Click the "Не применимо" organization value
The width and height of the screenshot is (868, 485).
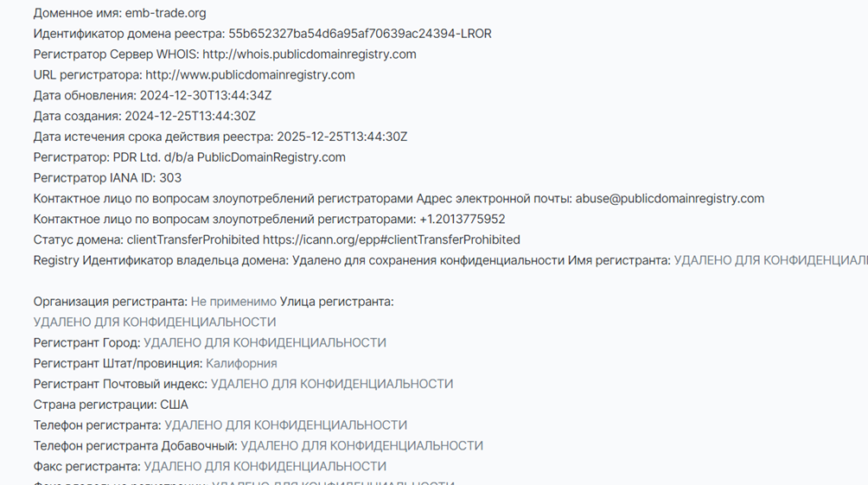pyautogui.click(x=233, y=302)
